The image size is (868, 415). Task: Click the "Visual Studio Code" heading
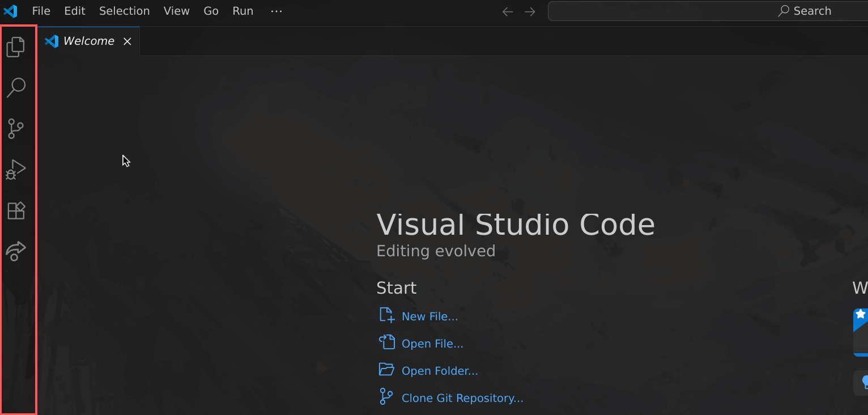pyautogui.click(x=516, y=225)
